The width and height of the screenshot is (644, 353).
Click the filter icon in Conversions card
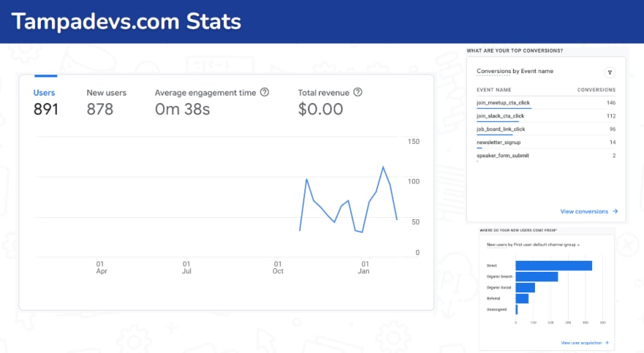click(x=609, y=72)
